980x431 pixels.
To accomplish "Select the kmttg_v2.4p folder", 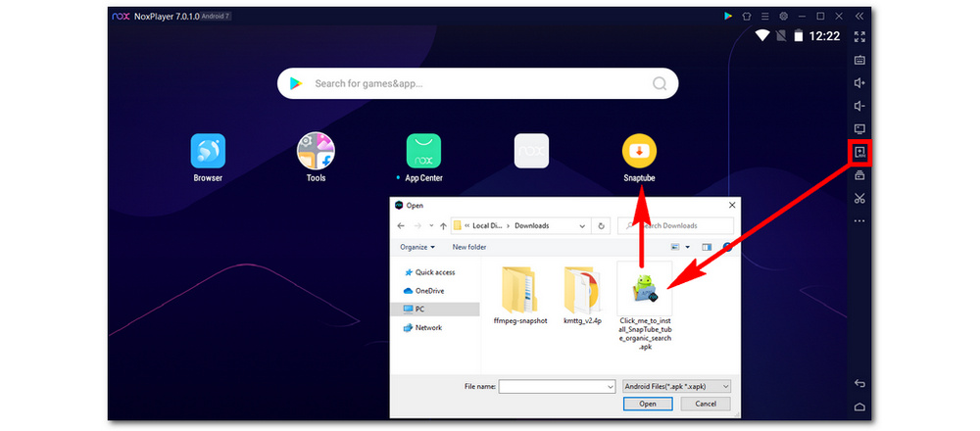I will pos(582,295).
